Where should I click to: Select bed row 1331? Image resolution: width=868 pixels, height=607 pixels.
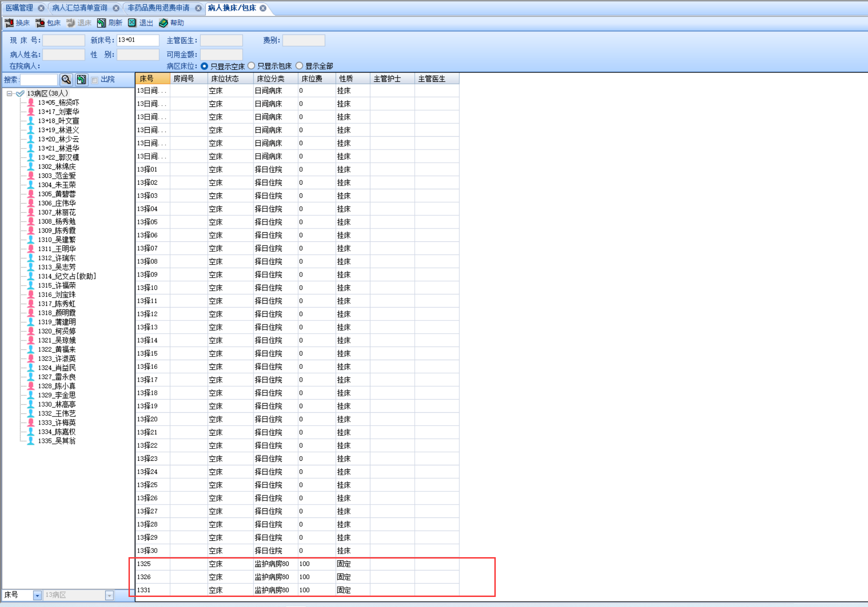coord(297,590)
